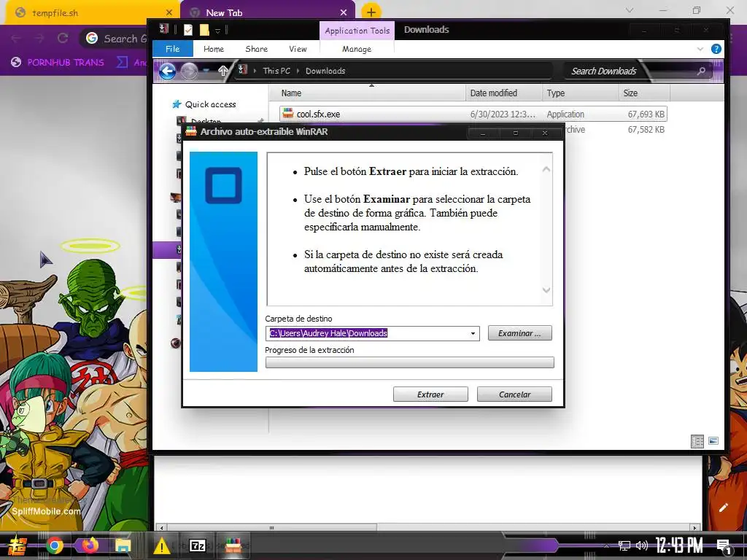The image size is (747, 560).
Task: Click the pencil customize icon on page
Action: pyautogui.click(x=723, y=507)
